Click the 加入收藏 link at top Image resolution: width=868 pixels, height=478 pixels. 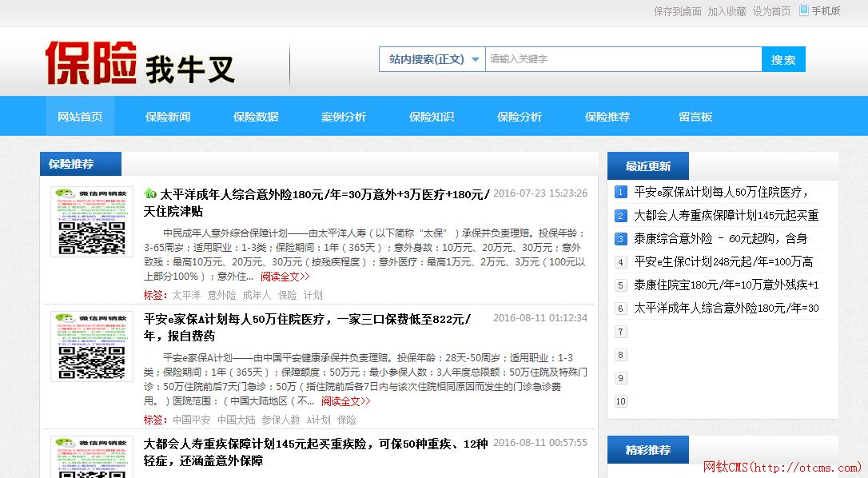coord(727,11)
